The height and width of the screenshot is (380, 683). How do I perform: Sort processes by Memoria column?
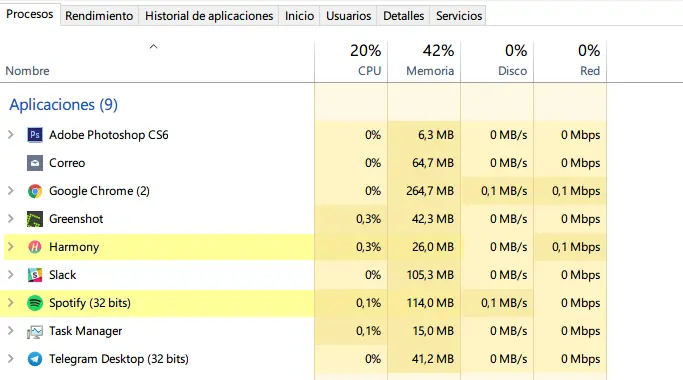click(424, 61)
